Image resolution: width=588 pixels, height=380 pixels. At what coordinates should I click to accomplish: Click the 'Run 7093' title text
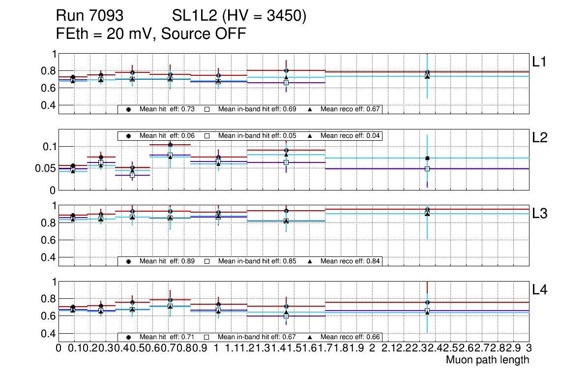click(x=89, y=16)
